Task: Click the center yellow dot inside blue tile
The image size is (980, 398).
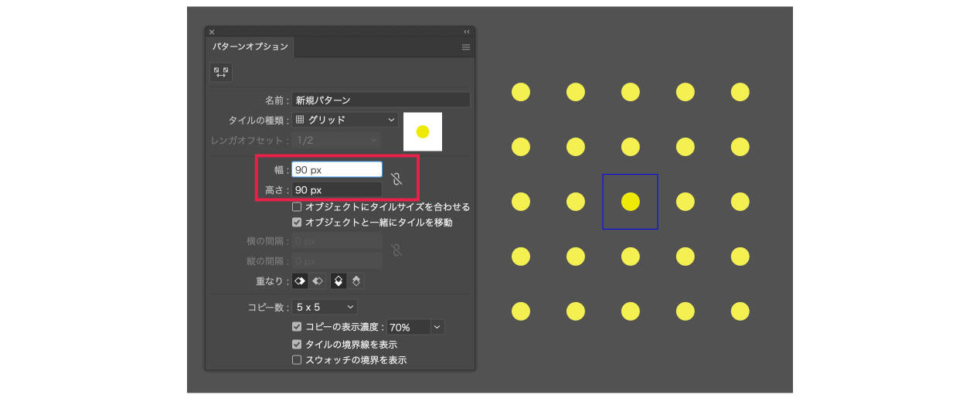Action: click(631, 202)
